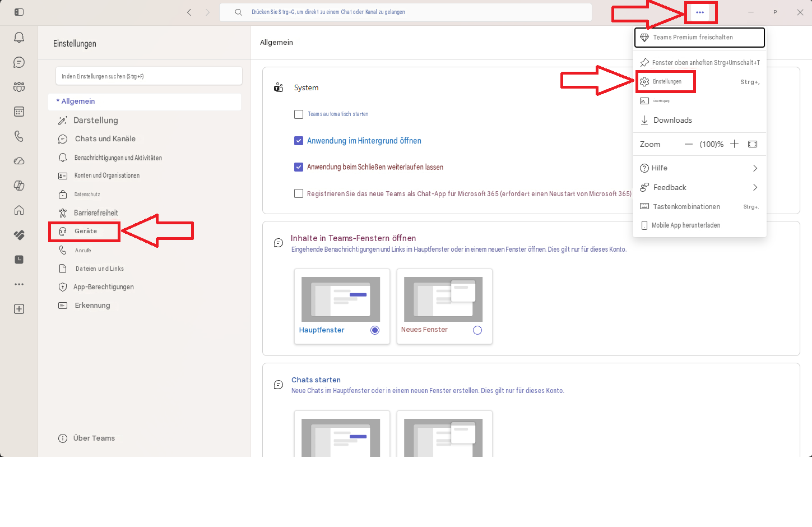Uncheck Anwendung beim Schließen weiterlaufen lassen
812x527 pixels.
click(x=299, y=167)
